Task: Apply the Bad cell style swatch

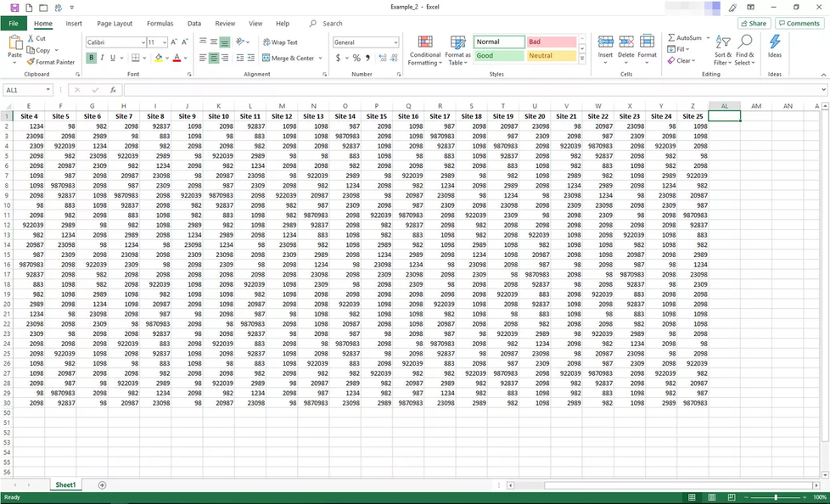Action: point(550,42)
